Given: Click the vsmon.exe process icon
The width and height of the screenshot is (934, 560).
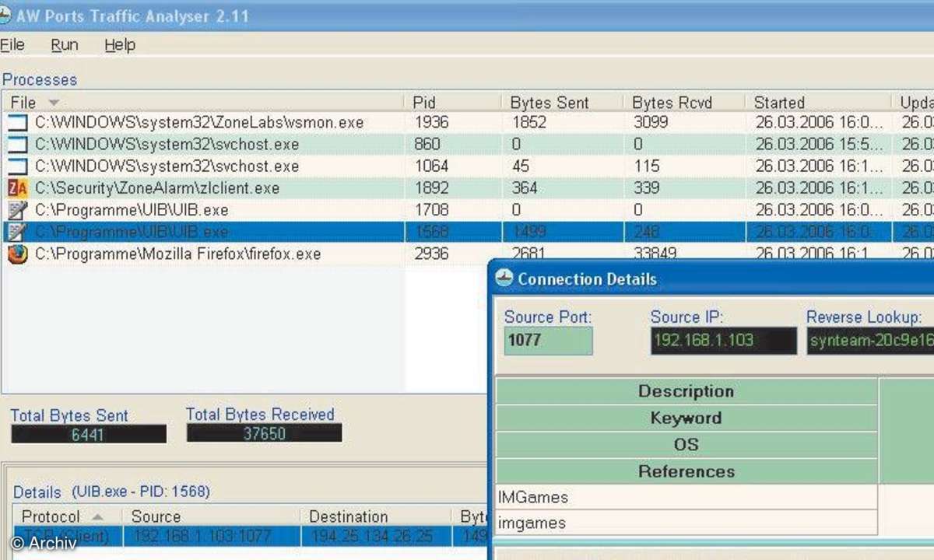Looking at the screenshot, I should coord(17,122).
